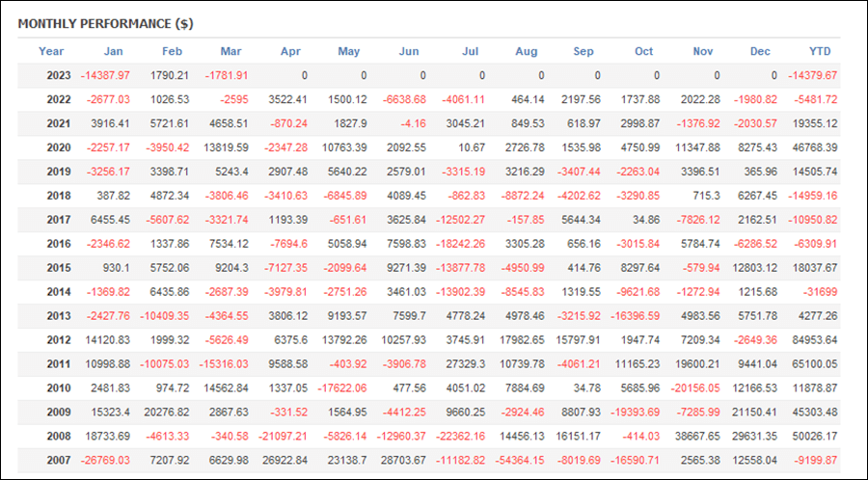Select the 2014 YTD value -31699
868x480 pixels.
pos(822,292)
